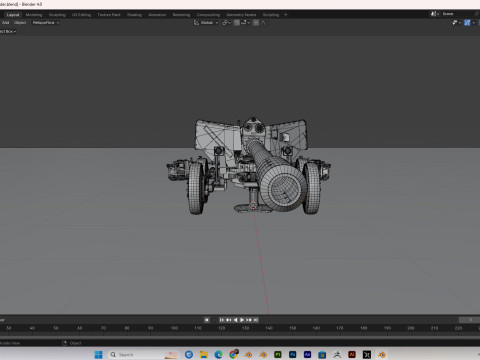The height and width of the screenshot is (360, 480).
Task: Open the Texture Paint workspace tab
Action: 109,15
